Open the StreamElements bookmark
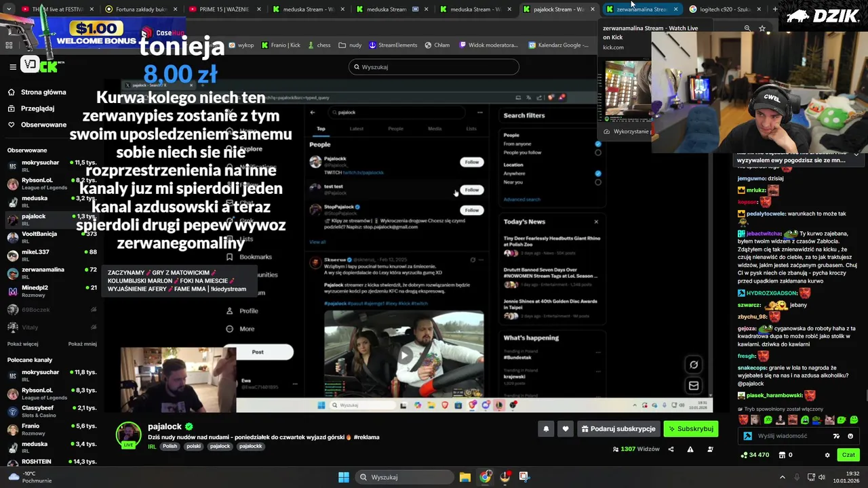The width and height of the screenshot is (868, 488). pos(393,45)
